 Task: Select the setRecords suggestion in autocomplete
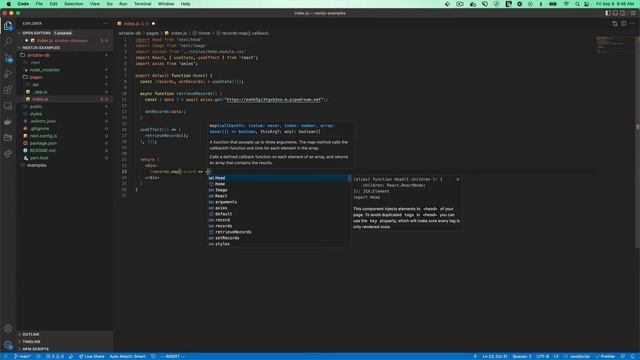(x=279, y=238)
